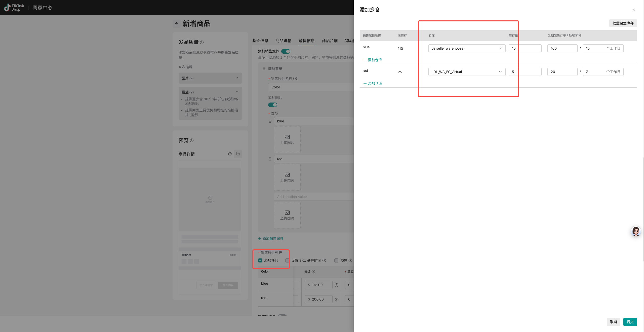The width and height of the screenshot is (644, 332).
Task: Toggle the 添加销售变体 switch off
Action: point(286,51)
